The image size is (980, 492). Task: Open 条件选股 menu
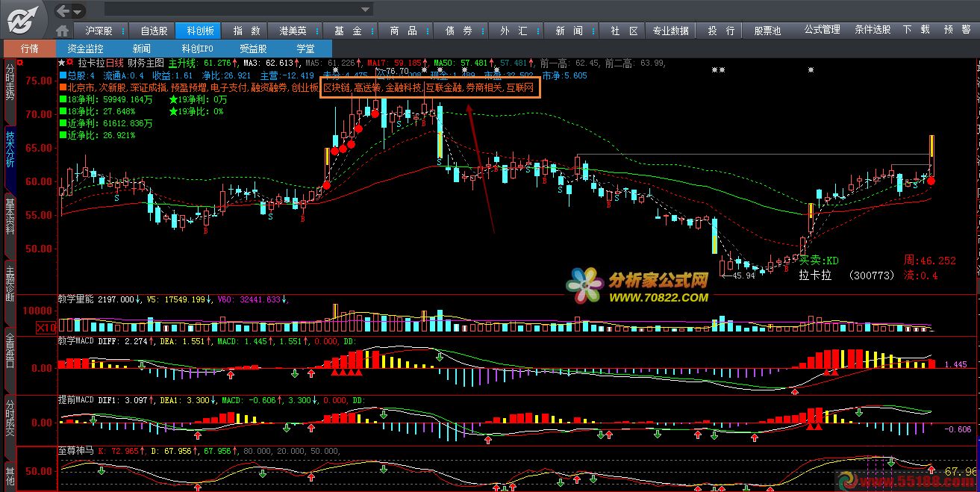[x=873, y=30]
